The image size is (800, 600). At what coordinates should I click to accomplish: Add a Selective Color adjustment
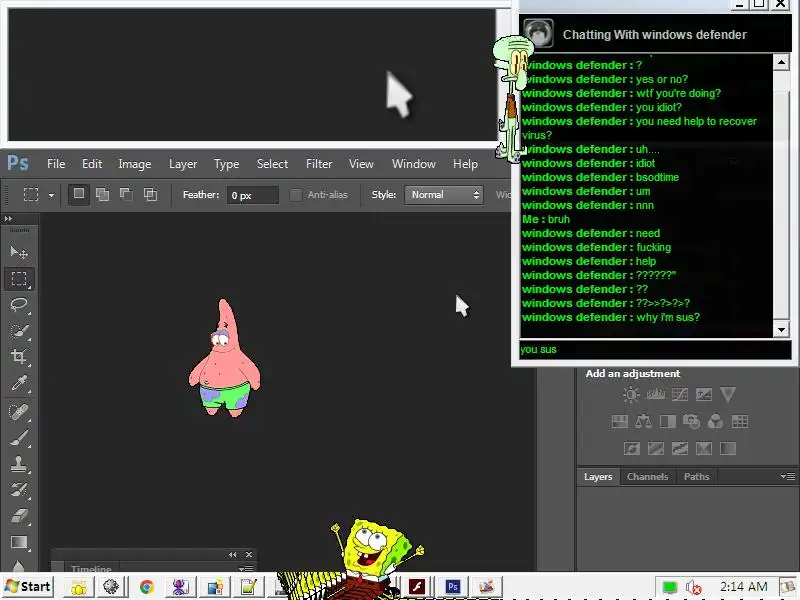coord(704,448)
